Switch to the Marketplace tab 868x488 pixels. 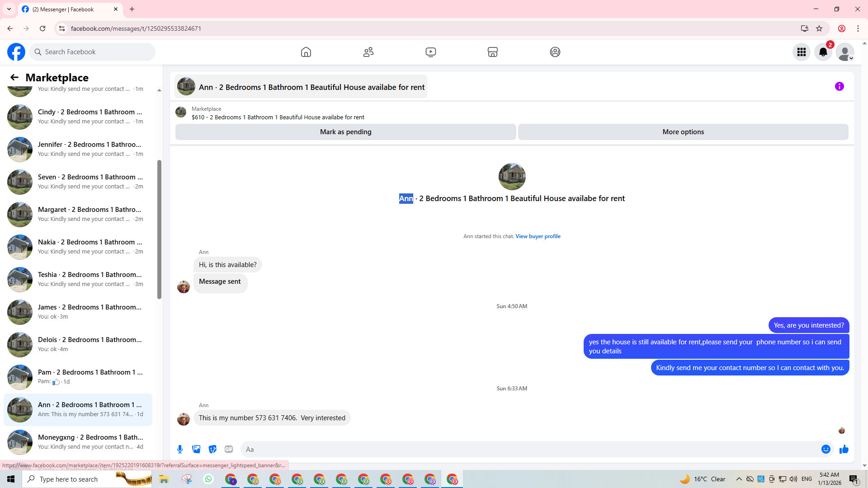tap(493, 52)
